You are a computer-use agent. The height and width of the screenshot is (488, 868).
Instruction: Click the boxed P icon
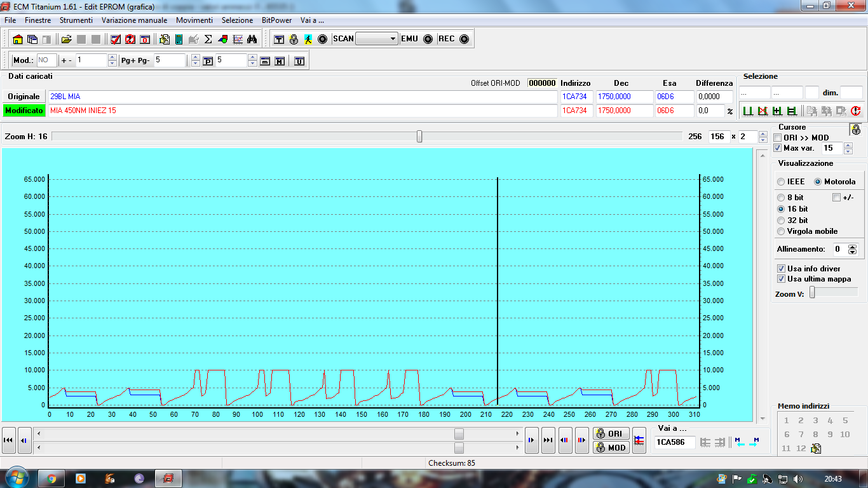coord(208,61)
